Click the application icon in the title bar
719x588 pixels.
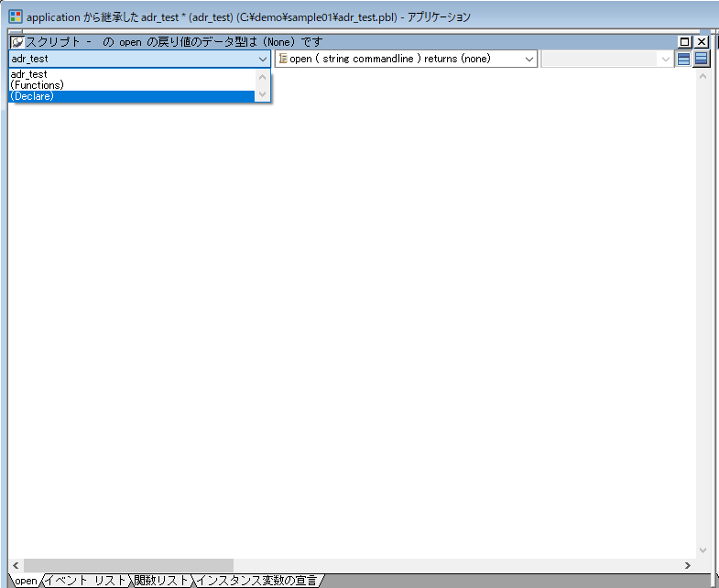[15, 16]
